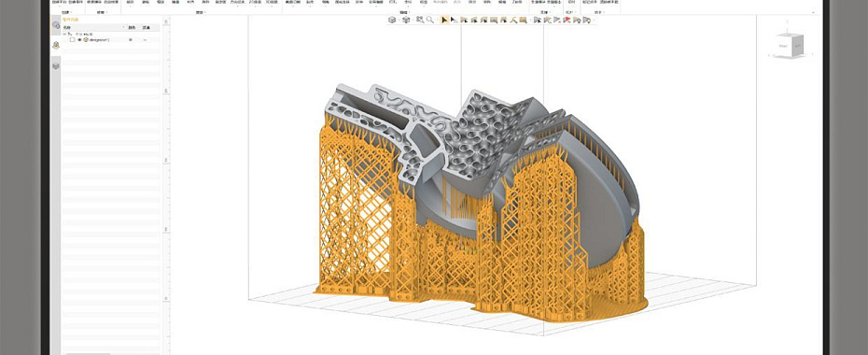
Task: Click the red flag cursor icon
Action: [567, 20]
